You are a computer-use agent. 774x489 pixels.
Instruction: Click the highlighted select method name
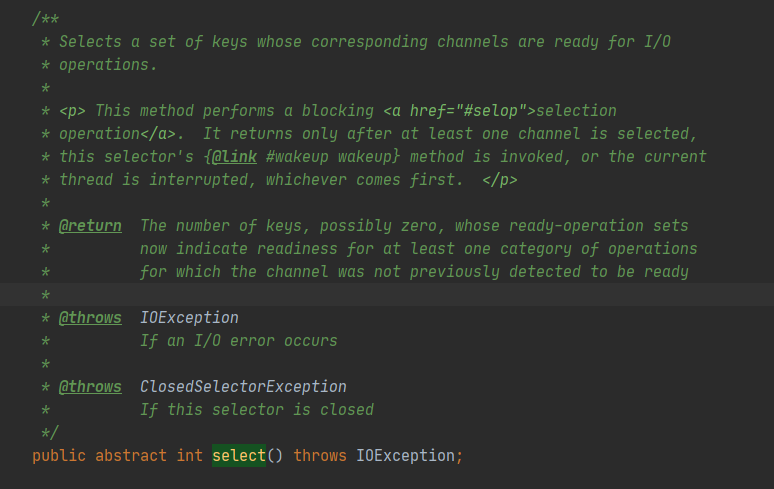coord(239,456)
